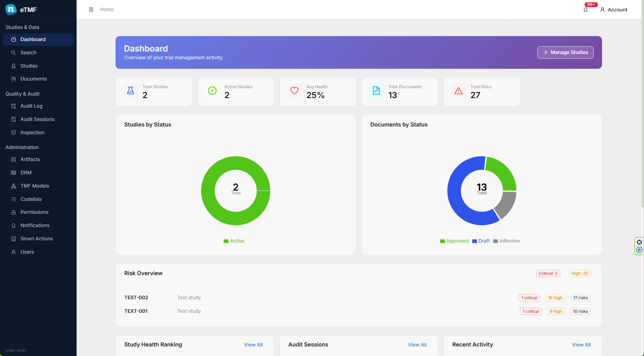
Task: Click the floating widget e icon
Action: pos(639,250)
